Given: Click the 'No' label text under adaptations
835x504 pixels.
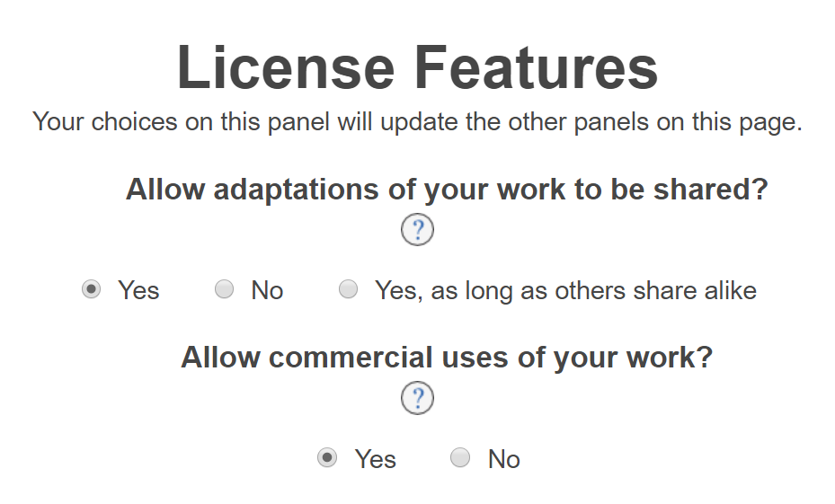Looking at the screenshot, I should click(x=267, y=290).
